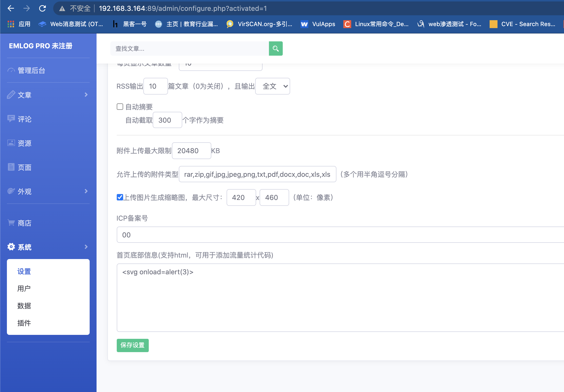
Task: Click the browser reload icon
Action: tap(42, 8)
